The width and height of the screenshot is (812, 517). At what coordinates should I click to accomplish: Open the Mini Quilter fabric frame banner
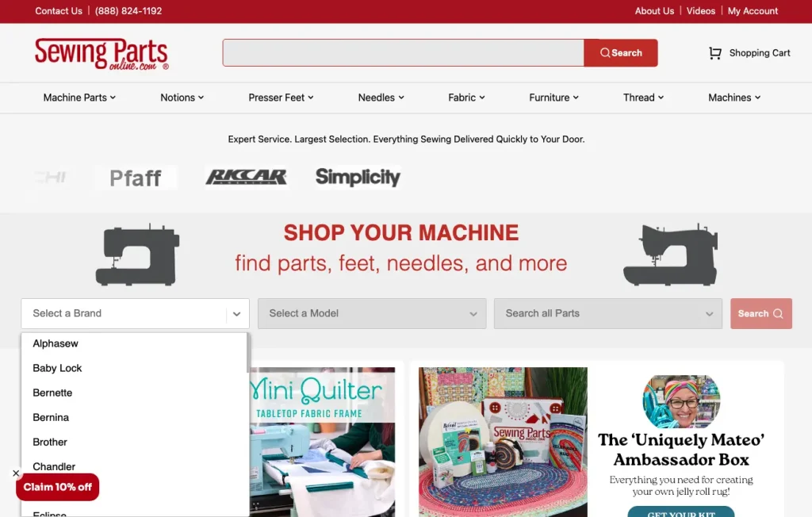coord(322,442)
